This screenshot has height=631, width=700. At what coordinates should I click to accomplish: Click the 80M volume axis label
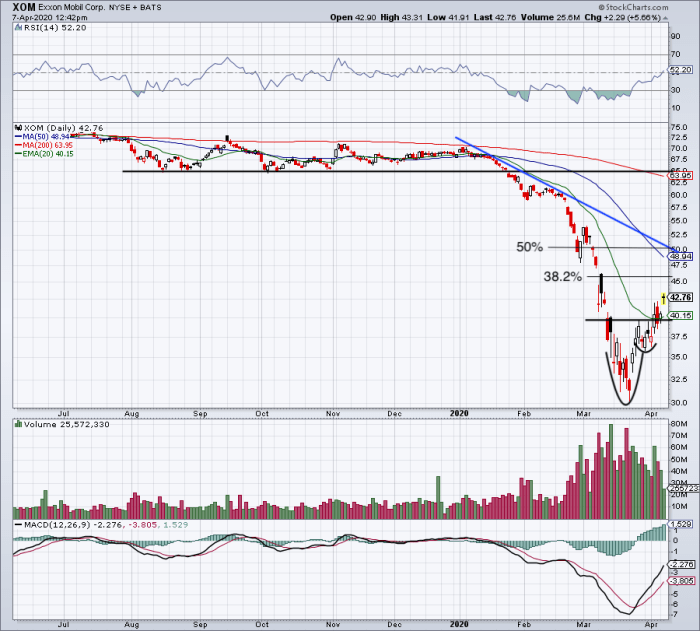679,424
